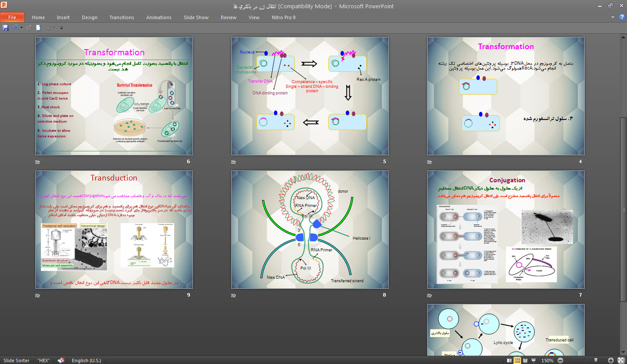Image resolution: width=627 pixels, height=364 pixels.
Task: Click Fit slide to current window icon
Action: coord(620,361)
